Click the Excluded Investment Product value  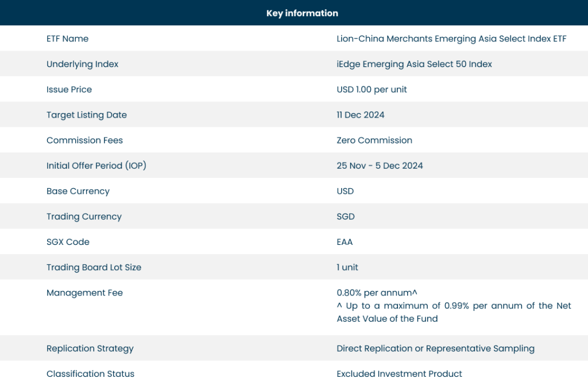coord(399,373)
